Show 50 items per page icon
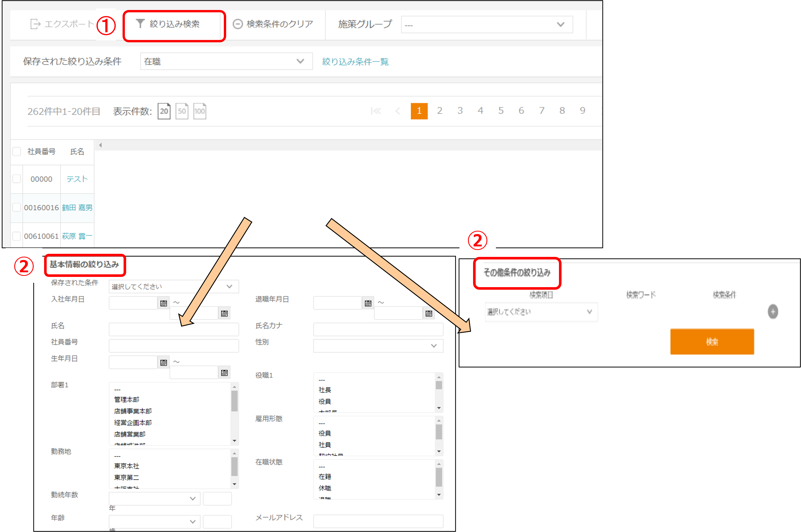The width and height of the screenshot is (801, 532). (x=182, y=111)
